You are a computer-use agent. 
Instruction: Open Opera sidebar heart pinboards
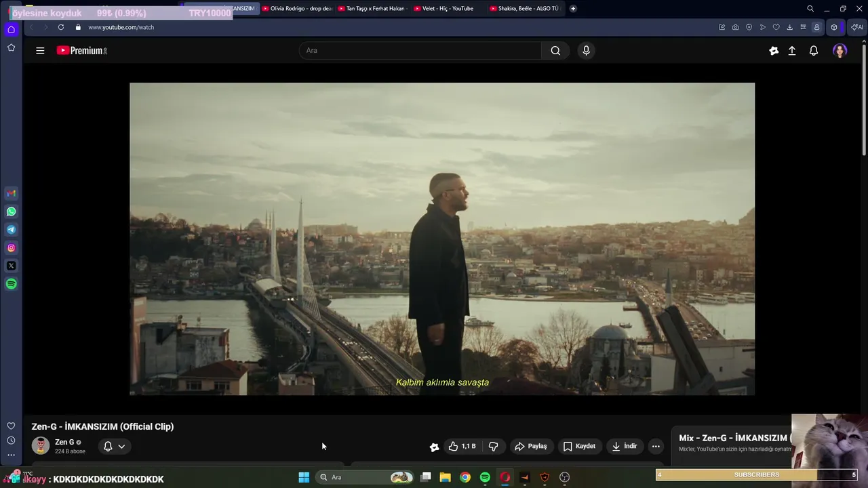point(11,426)
